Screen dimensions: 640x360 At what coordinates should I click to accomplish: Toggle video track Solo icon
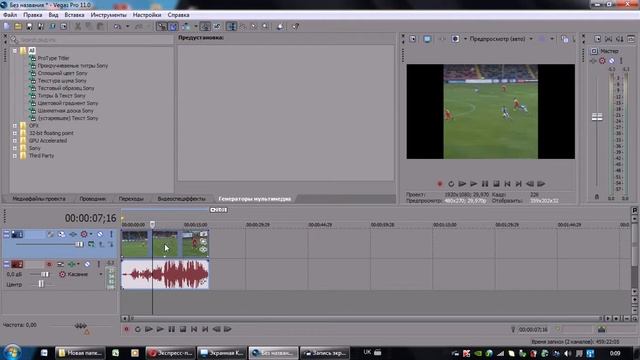click(x=111, y=234)
